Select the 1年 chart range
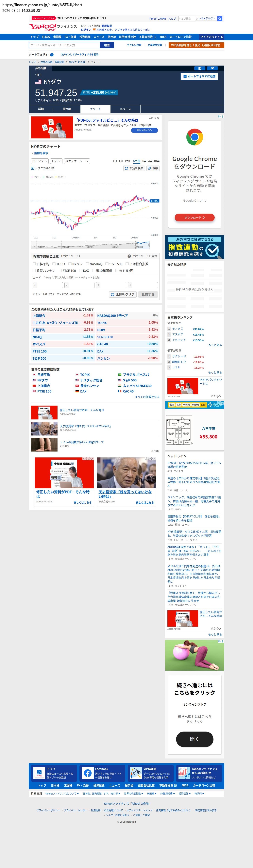Image resolution: width=253 pixels, height=868 pixels. [x=144, y=161]
